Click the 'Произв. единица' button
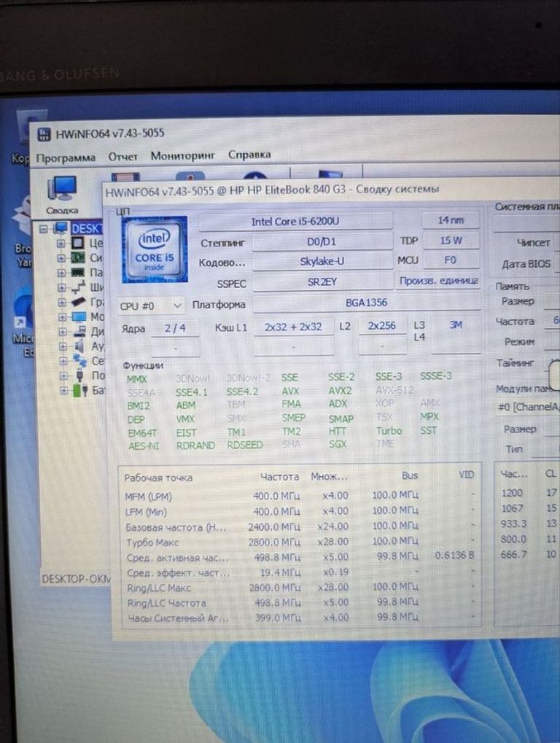The image size is (560, 743). (x=438, y=281)
